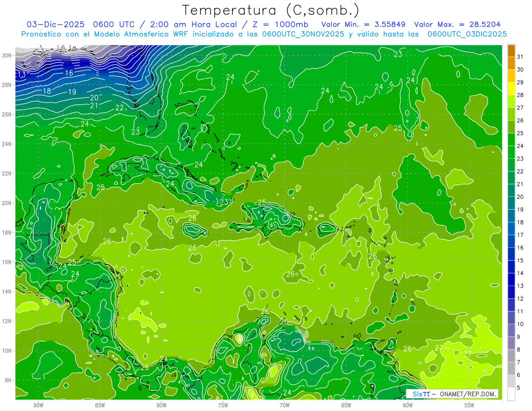The width and height of the screenshot is (532, 411).
Task: Click the orange swatch between 30 and 31
Action: tap(511, 63)
